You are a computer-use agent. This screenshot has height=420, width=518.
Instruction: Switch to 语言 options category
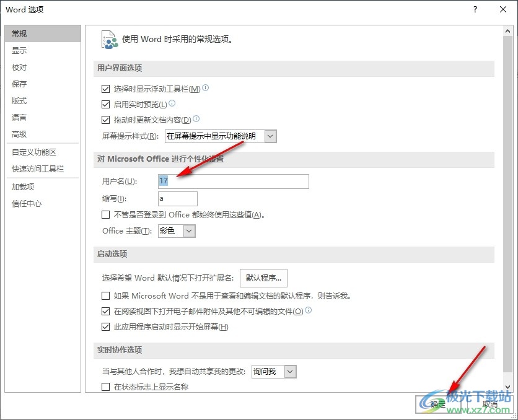(x=43, y=117)
